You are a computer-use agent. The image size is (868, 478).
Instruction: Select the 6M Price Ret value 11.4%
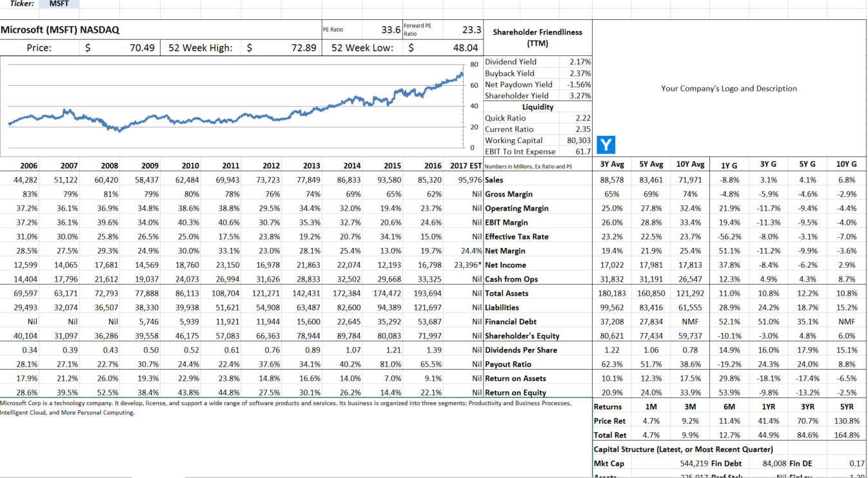pyautogui.click(x=729, y=421)
